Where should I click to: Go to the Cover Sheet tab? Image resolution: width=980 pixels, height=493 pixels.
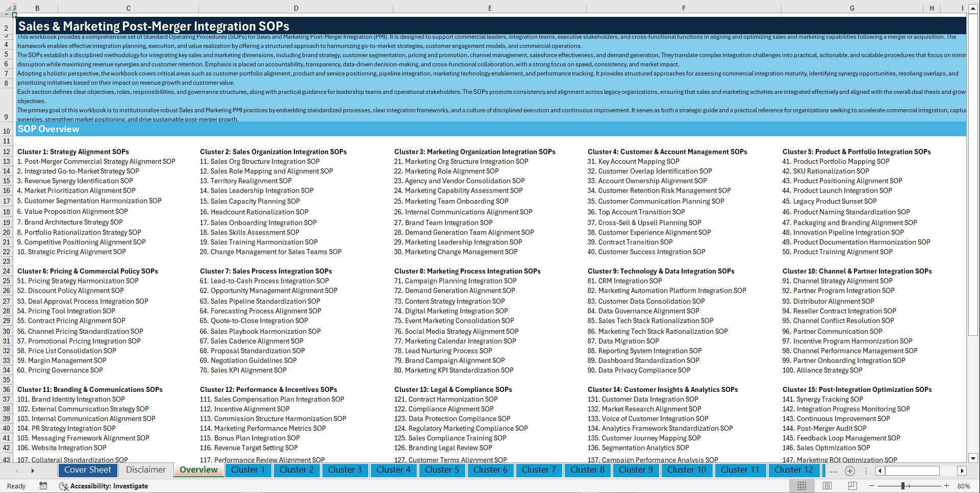point(88,470)
